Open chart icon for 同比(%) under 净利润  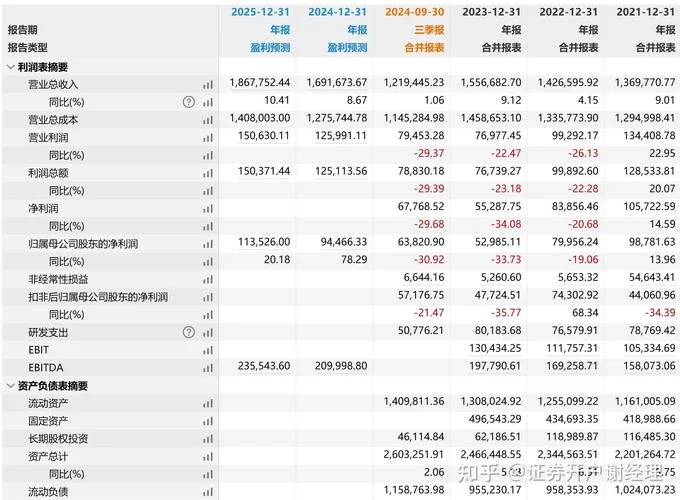(208, 226)
